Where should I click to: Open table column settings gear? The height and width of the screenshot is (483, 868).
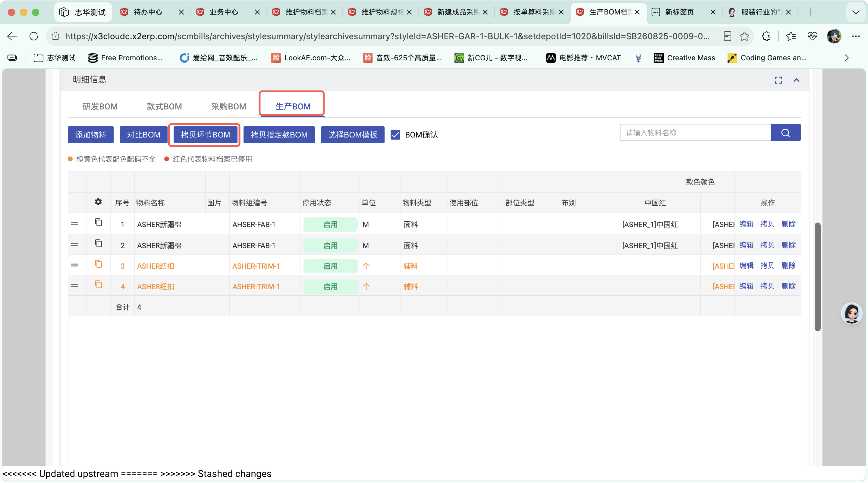point(98,202)
